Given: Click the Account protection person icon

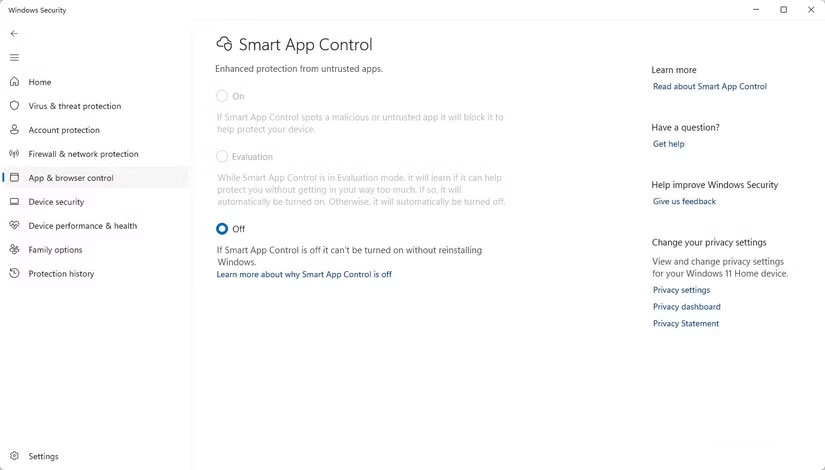Looking at the screenshot, I should [14, 130].
